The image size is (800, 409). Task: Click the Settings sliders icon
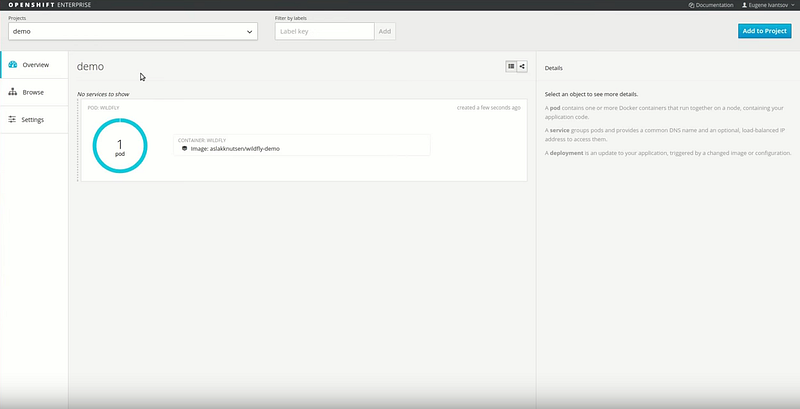[12, 120]
